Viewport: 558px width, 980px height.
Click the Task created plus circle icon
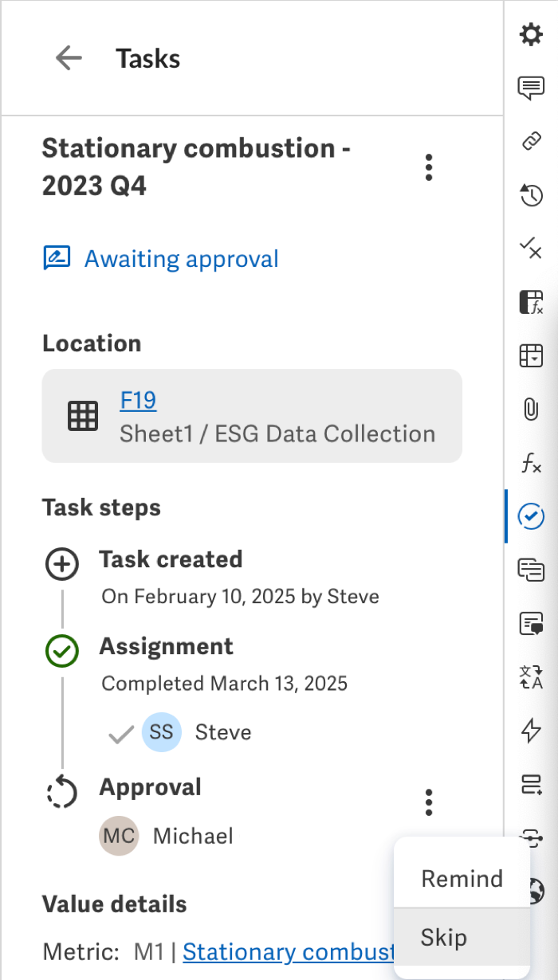62,565
